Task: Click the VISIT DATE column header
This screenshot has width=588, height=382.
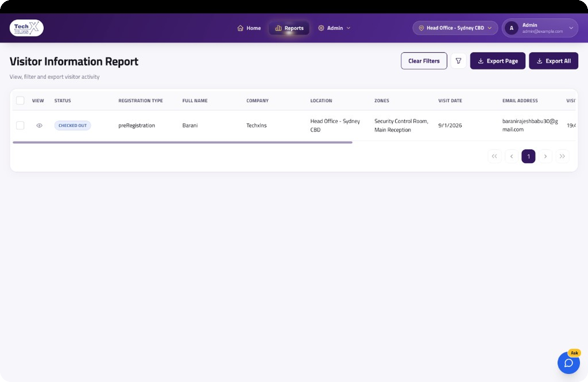Action: 450,101
